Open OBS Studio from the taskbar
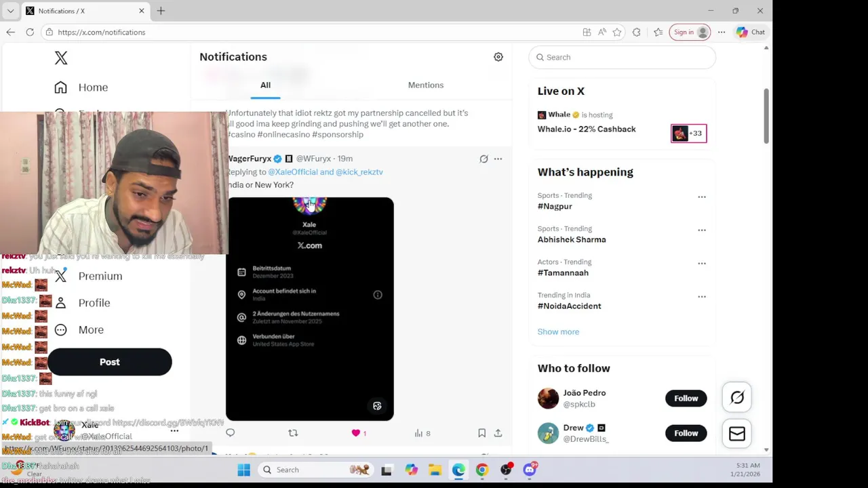This screenshot has height=488, width=868. (507, 470)
